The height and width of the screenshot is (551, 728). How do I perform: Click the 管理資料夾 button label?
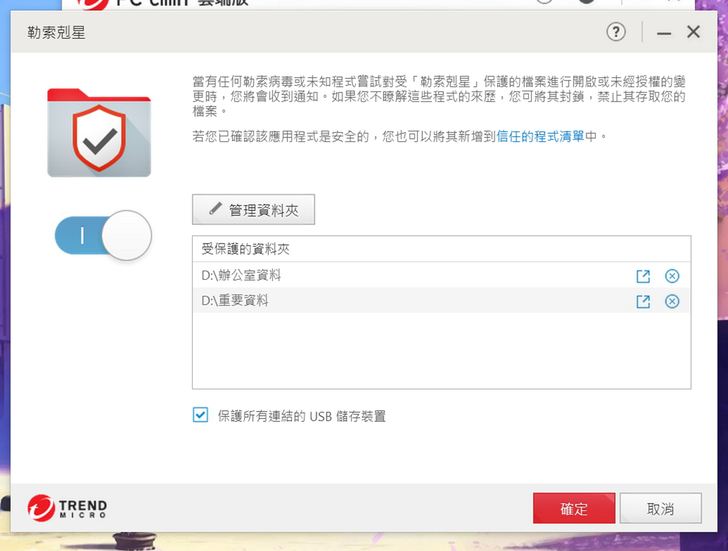click(x=264, y=211)
